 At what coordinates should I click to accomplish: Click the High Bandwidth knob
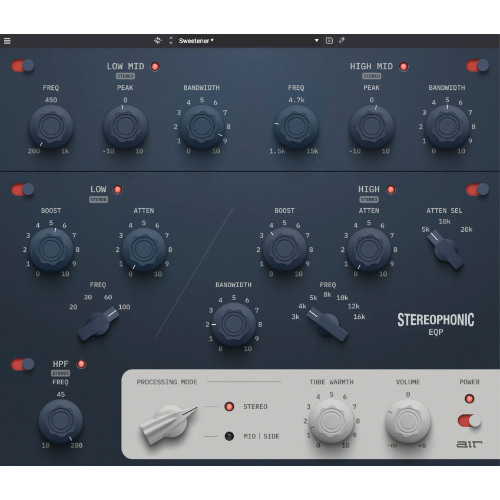tap(234, 324)
